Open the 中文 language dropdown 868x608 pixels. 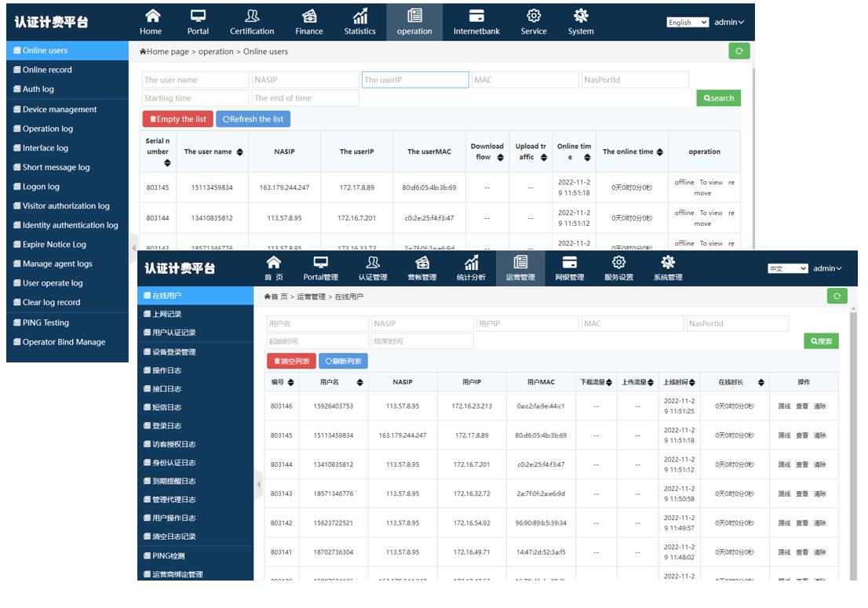click(x=787, y=268)
